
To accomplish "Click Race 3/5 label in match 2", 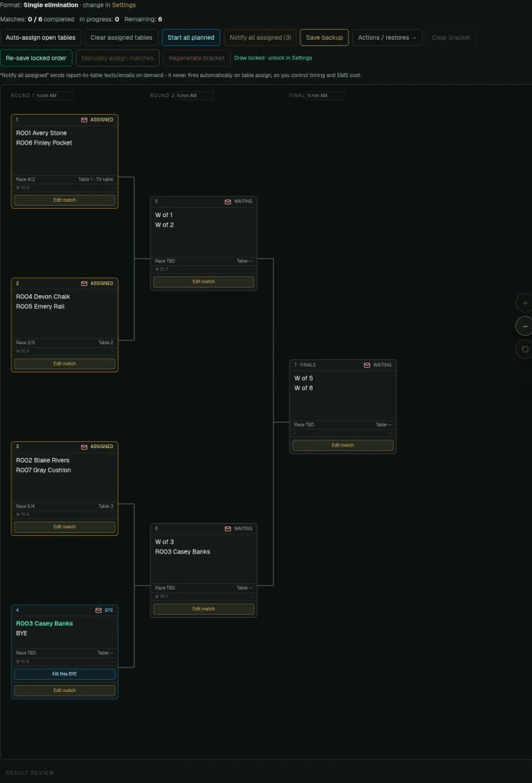I will pos(25,343).
